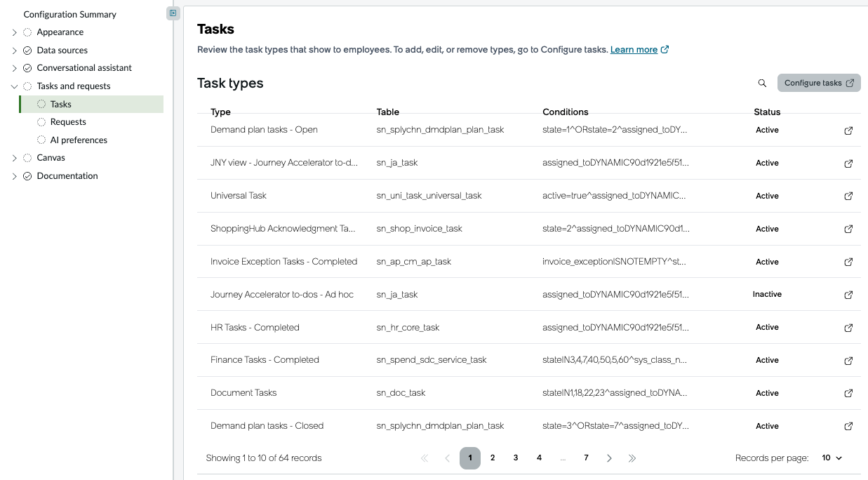Screen dimensions: 868x480
Task: Click the Type column header
Action: [220, 112]
